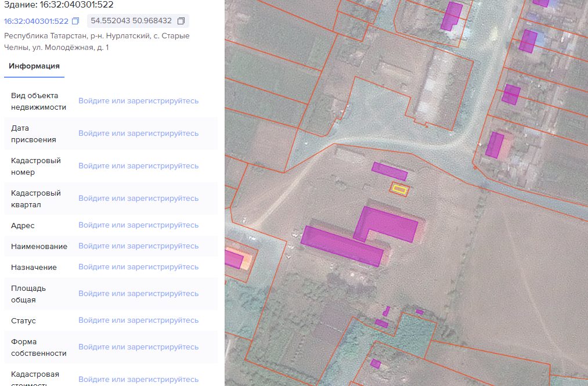Follow the login link in the Адрес row
The image size is (588, 386).
click(138, 225)
